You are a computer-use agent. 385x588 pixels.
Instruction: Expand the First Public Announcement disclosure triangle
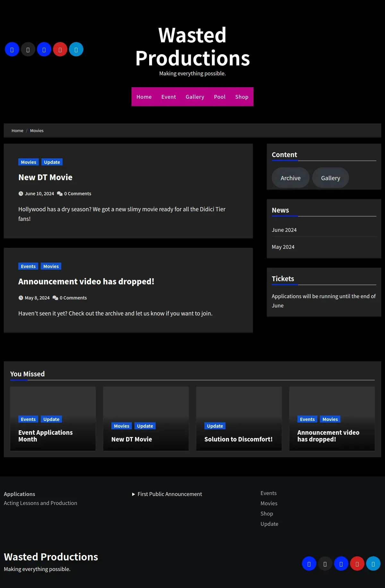click(133, 494)
